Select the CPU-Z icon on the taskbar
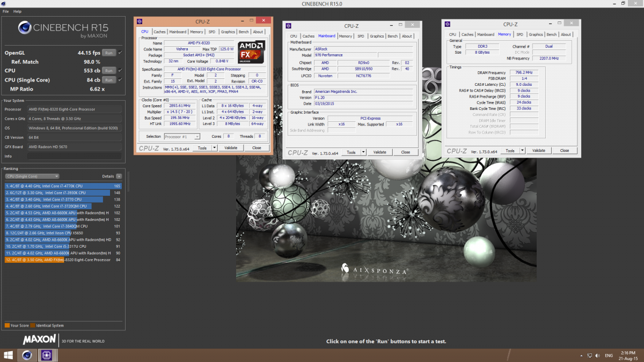Image resolution: width=644 pixels, height=362 pixels. (x=46, y=355)
